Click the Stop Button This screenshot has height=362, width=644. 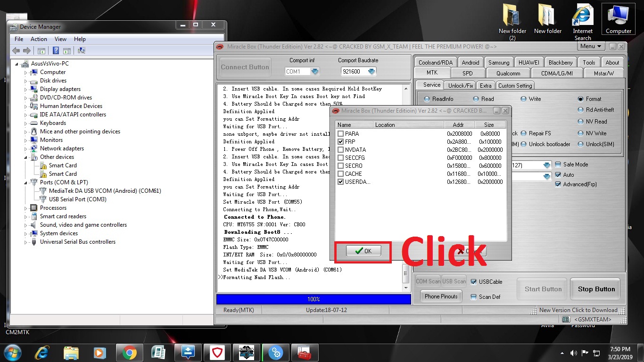(596, 289)
